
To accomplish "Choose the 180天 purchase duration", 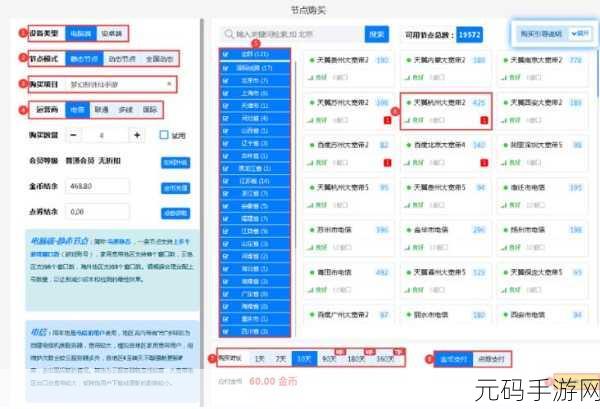I will (357, 359).
